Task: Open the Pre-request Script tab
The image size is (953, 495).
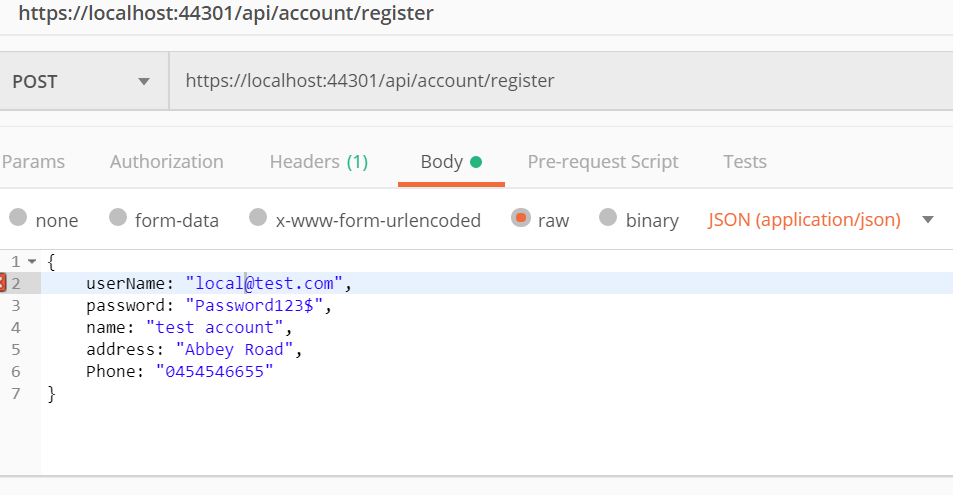Action: click(602, 162)
